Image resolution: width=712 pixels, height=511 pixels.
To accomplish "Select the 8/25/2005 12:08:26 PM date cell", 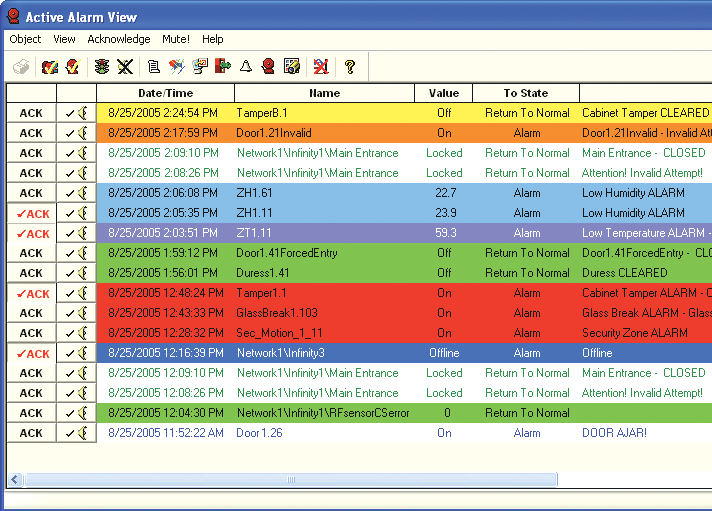I will coord(166,393).
